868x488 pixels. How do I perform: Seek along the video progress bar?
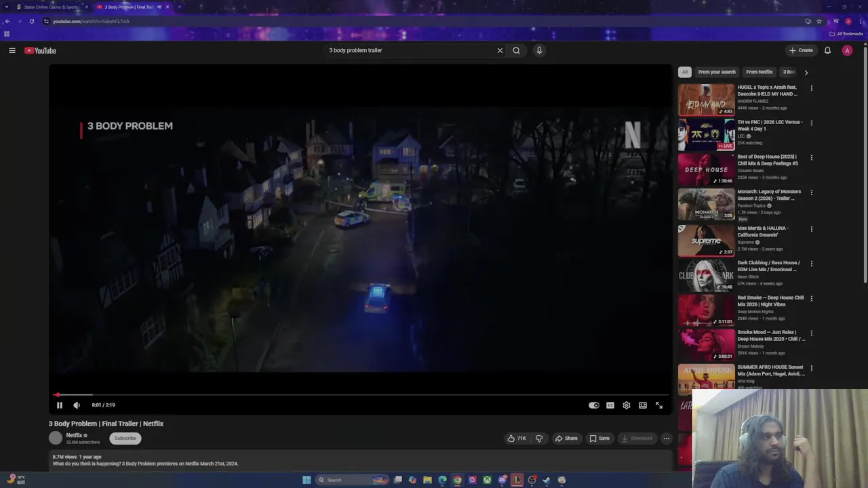point(360,394)
